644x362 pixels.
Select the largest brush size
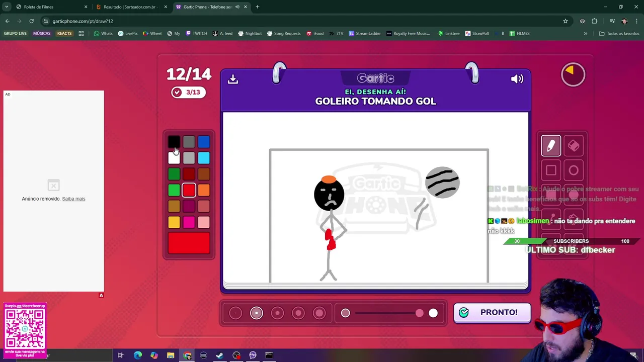pos(319,313)
